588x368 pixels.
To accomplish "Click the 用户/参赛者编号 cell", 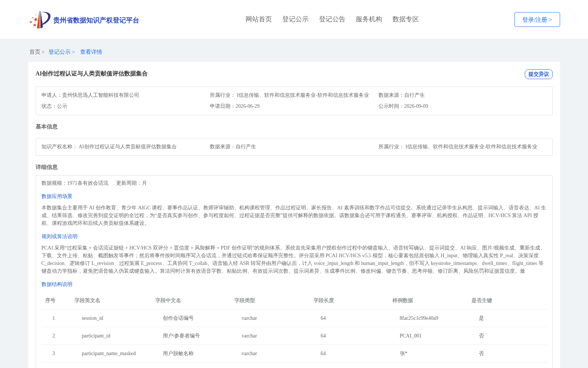I will click(x=181, y=336).
